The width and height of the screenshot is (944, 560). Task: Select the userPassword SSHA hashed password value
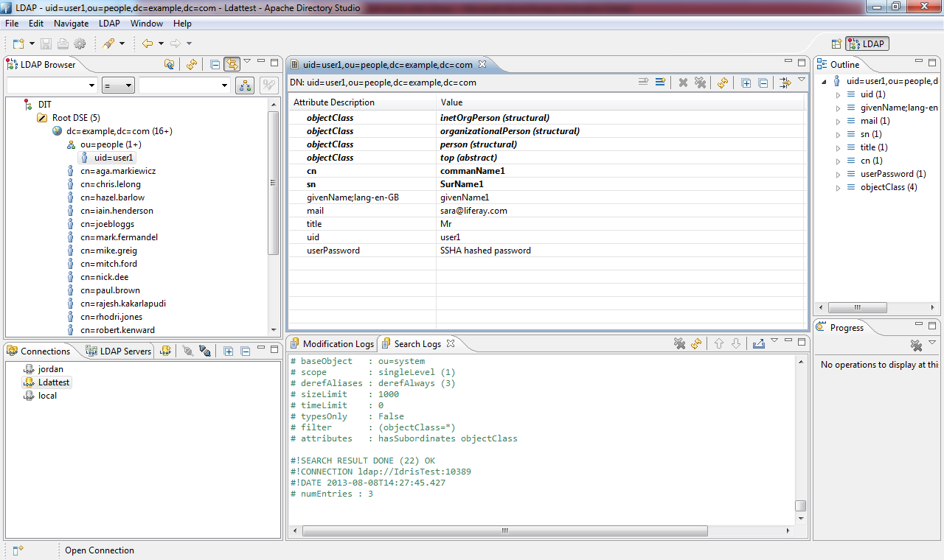click(485, 251)
